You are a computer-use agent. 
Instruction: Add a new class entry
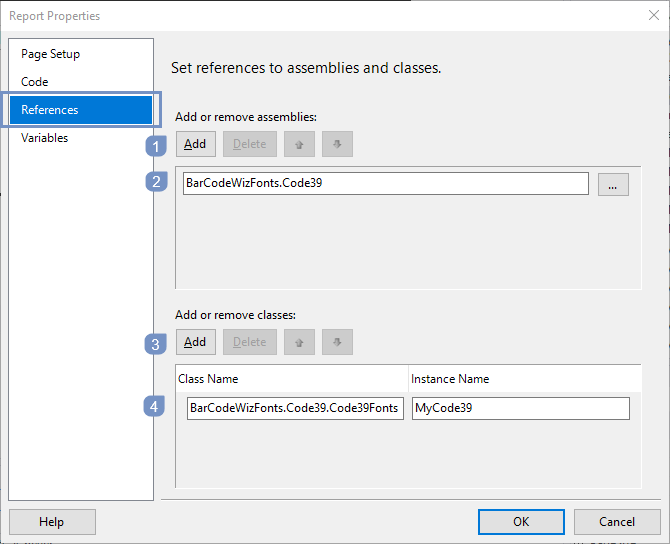pyautogui.click(x=196, y=342)
